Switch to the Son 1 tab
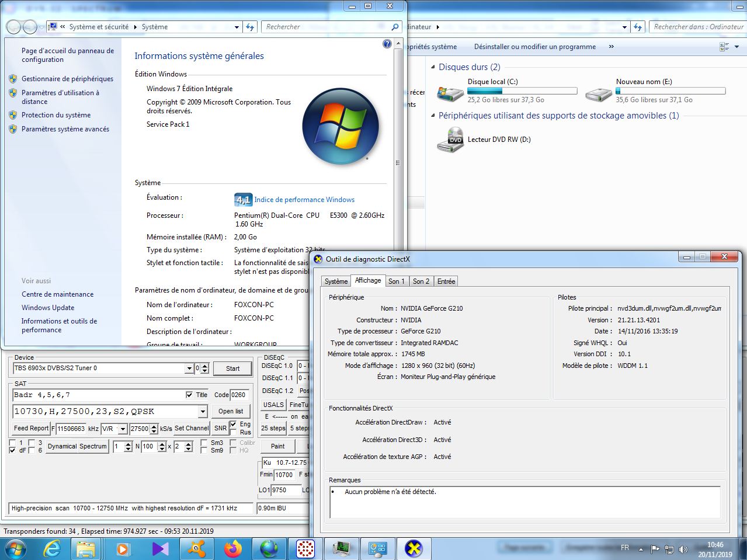 coord(397,281)
